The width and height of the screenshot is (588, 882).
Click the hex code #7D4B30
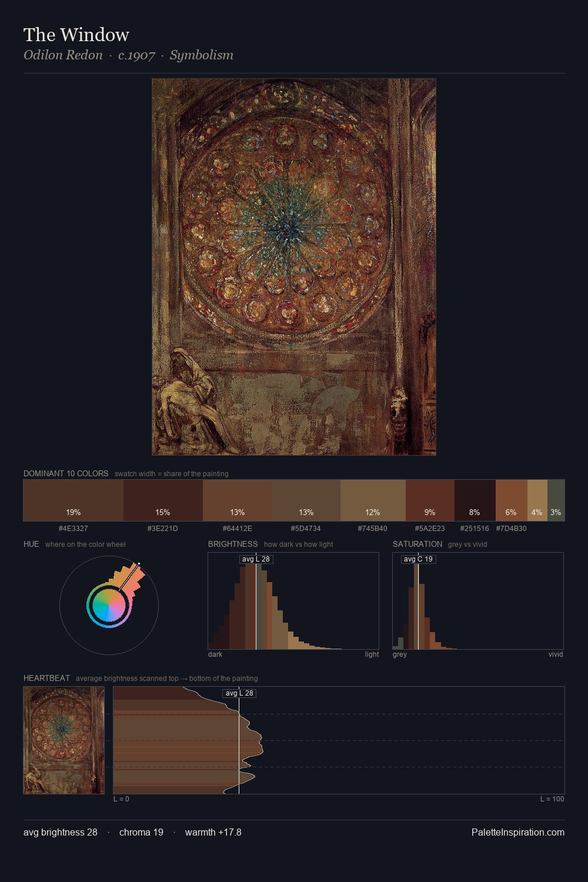512,529
